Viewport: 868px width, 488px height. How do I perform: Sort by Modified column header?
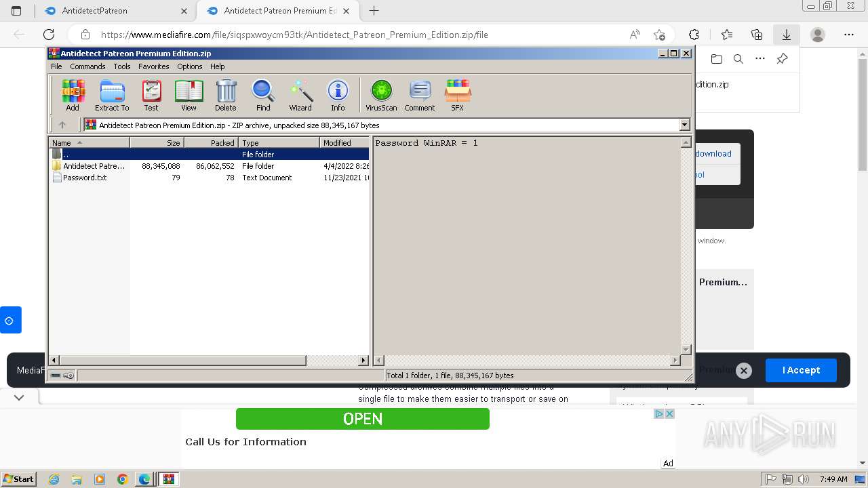pyautogui.click(x=344, y=142)
